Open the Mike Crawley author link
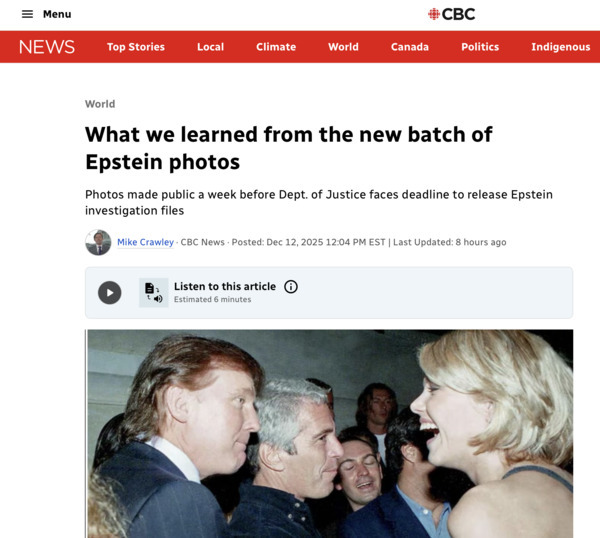This screenshot has height=538, width=600. click(145, 242)
